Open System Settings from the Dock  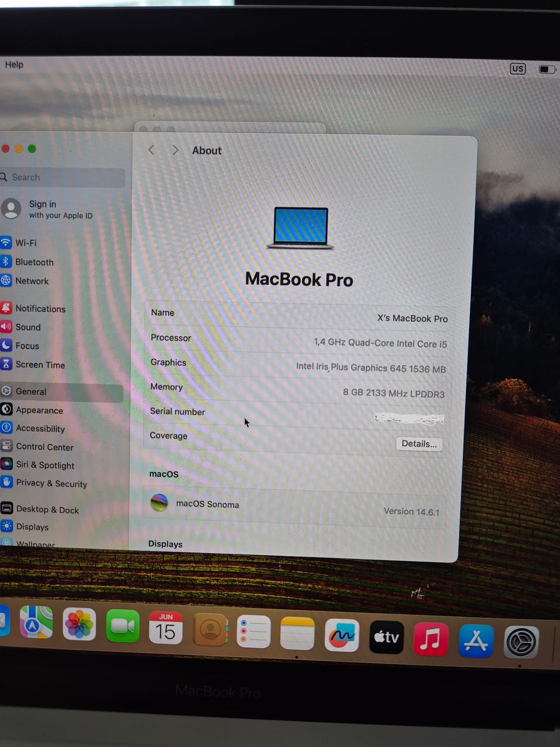tap(521, 643)
